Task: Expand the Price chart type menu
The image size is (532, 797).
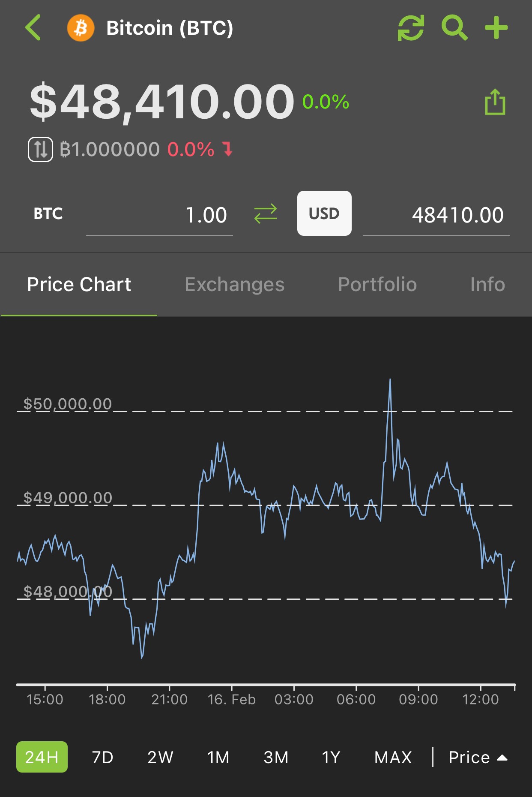Action: [478, 757]
